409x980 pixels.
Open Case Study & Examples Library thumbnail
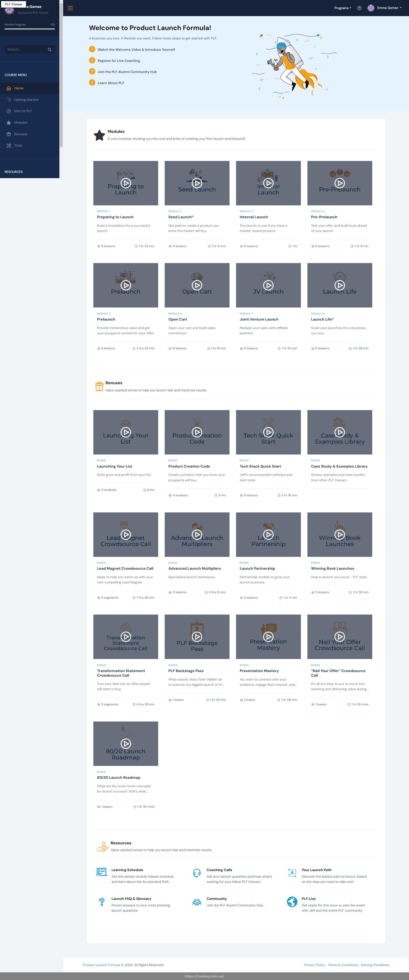point(339,432)
